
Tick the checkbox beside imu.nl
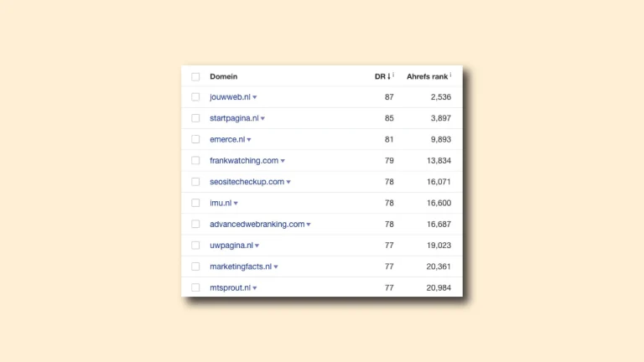pyautogui.click(x=195, y=203)
